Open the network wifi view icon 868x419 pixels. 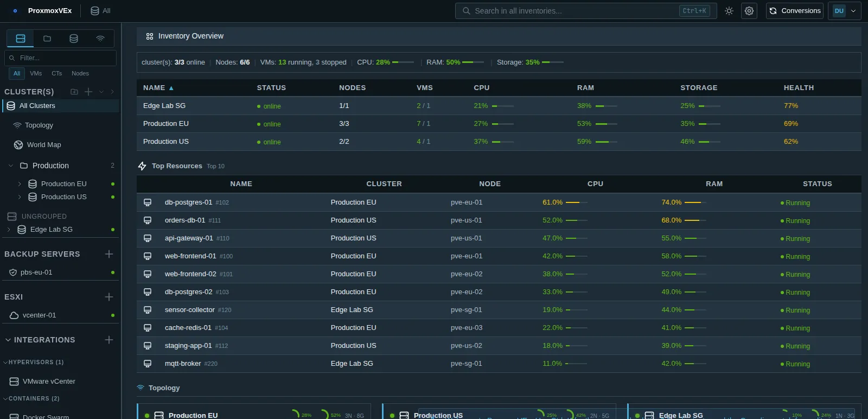click(x=100, y=39)
